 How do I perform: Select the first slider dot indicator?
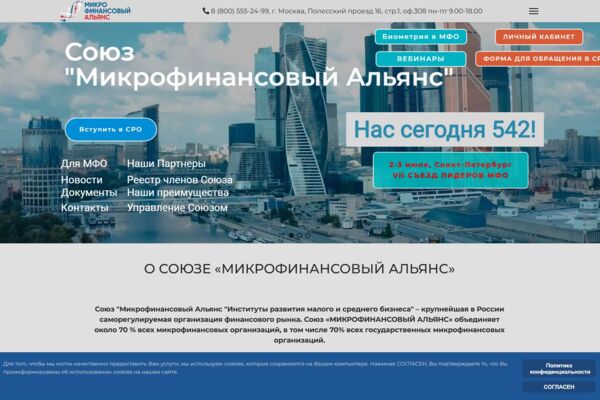tap(291, 235)
